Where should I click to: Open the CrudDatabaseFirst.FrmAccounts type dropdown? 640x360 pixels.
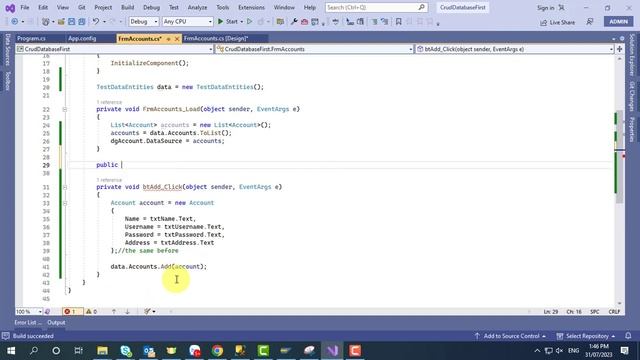point(314,49)
